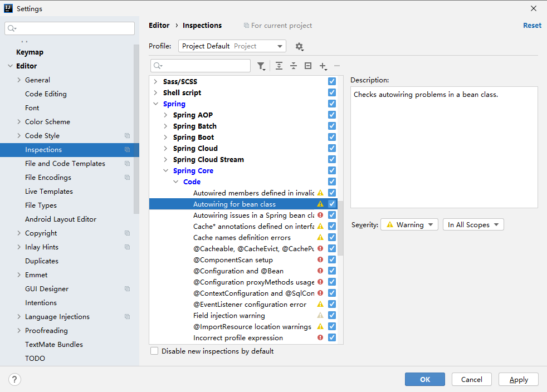Enable Disable new inspections by default
Image resolution: width=547 pixels, height=392 pixels.
pos(154,351)
